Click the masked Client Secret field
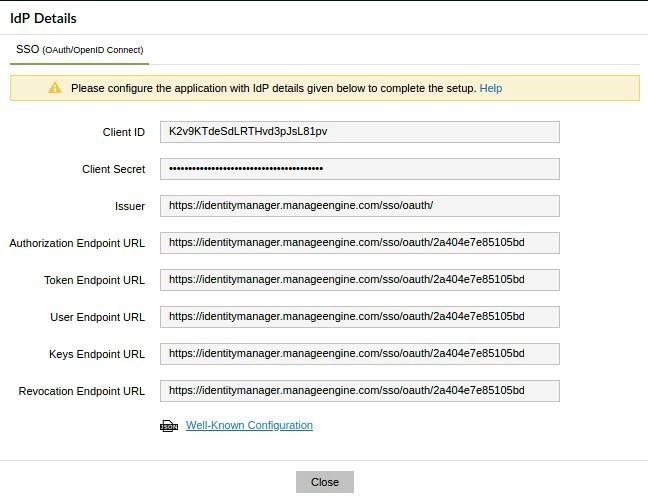This screenshot has width=648, height=501. click(359, 169)
